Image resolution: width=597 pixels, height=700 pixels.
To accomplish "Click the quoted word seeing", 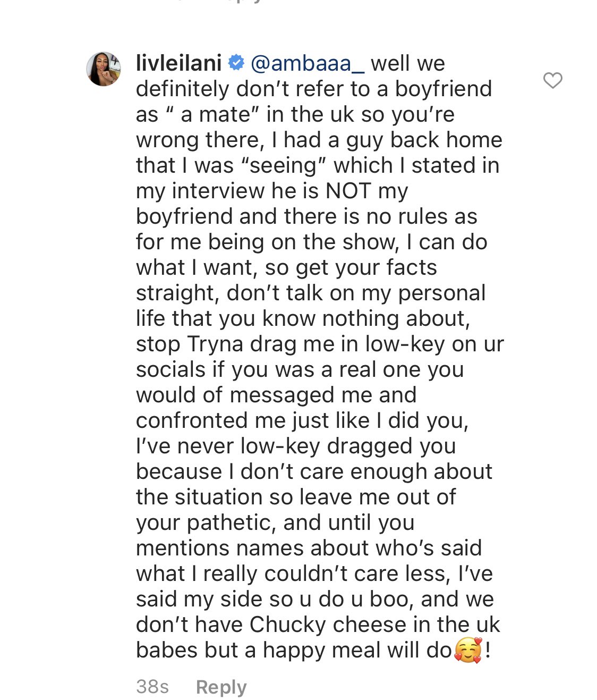I will (283, 166).
